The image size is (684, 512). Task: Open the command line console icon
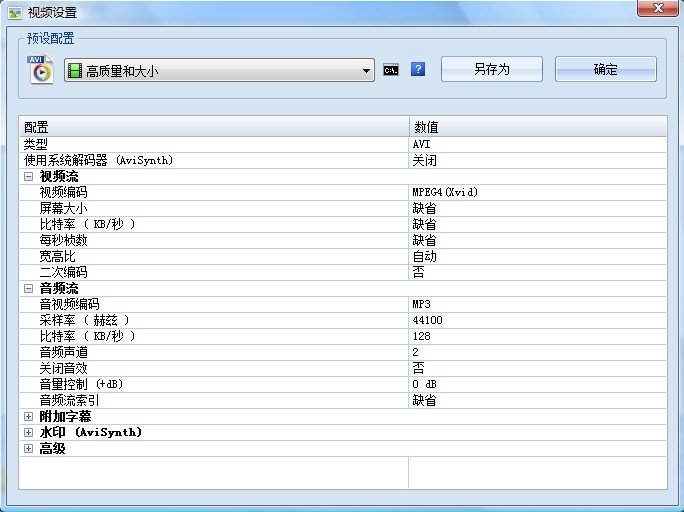[x=391, y=70]
